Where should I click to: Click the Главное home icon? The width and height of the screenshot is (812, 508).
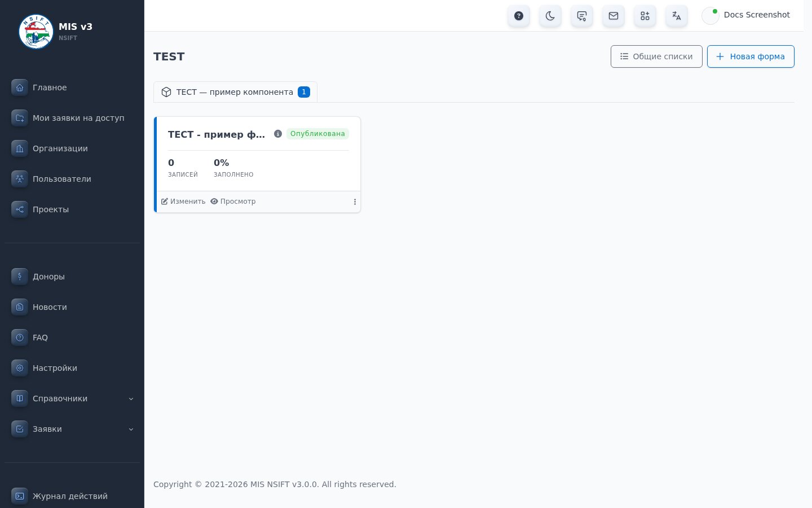[x=20, y=87]
